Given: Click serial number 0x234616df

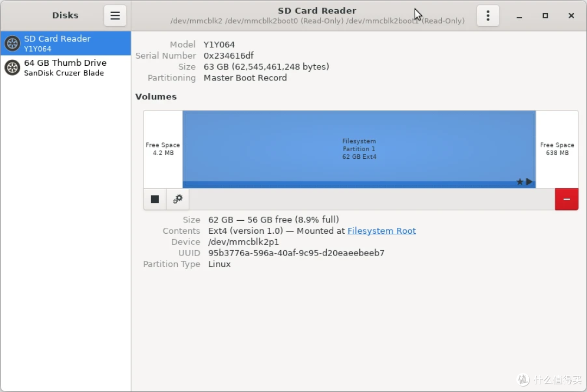Looking at the screenshot, I should coord(228,56).
